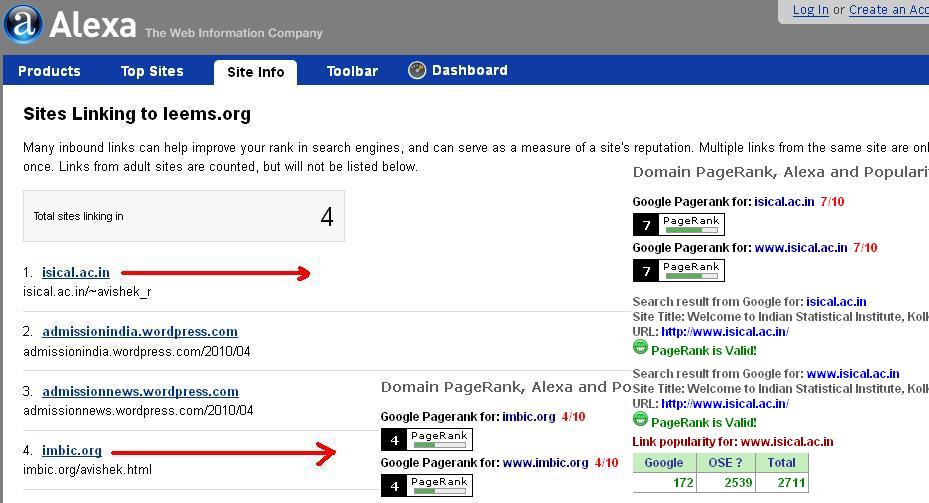This screenshot has width=929, height=503.
Task: Open the Toolbar tab
Action: coord(352,71)
